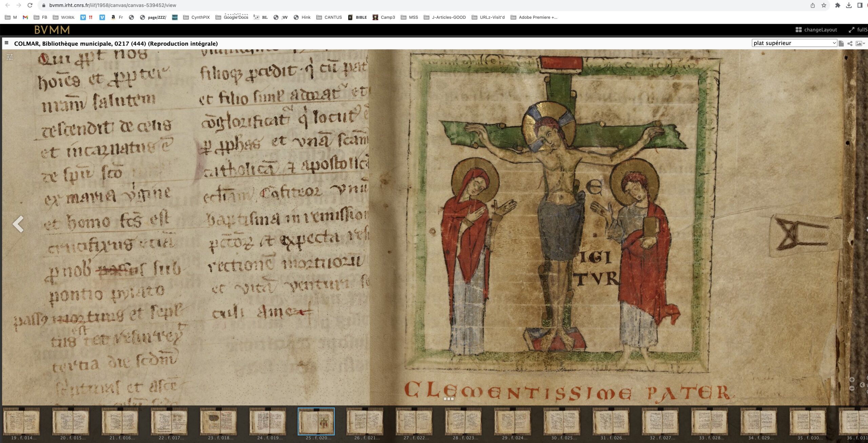Image resolution: width=868 pixels, height=443 pixels.
Task: Open the FB bookmarks folder
Action: tap(41, 17)
